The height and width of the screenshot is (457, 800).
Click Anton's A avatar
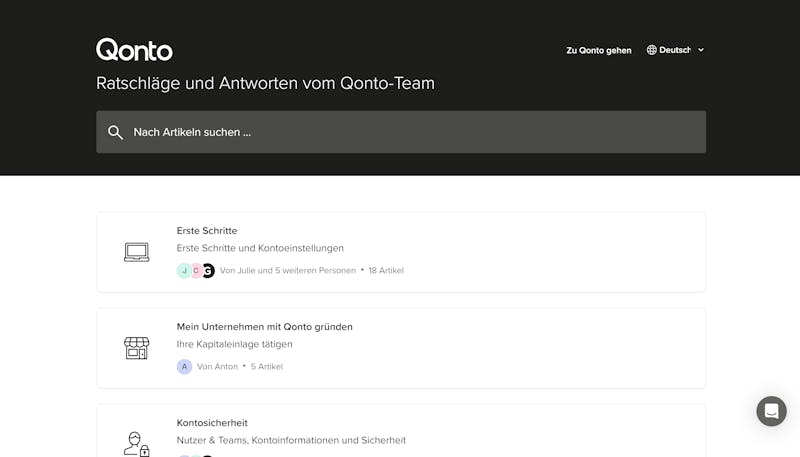184,366
